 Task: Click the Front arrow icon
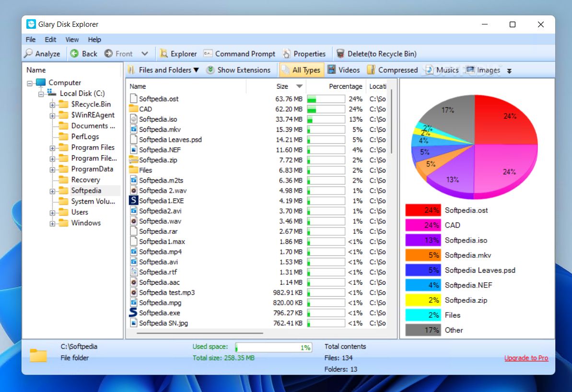pyautogui.click(x=108, y=54)
